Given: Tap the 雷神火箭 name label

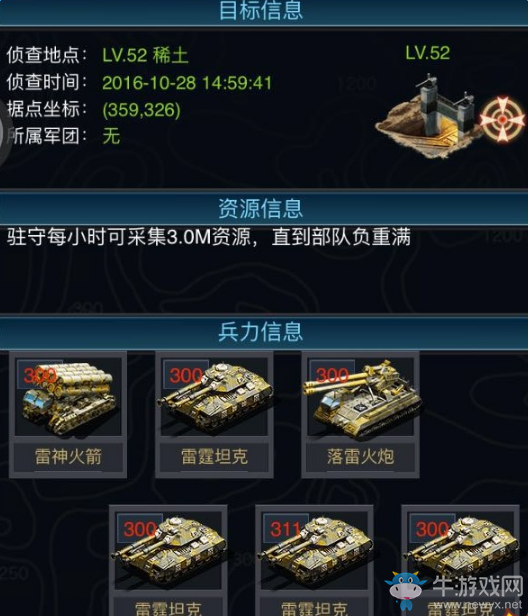Looking at the screenshot, I should click(x=68, y=456).
